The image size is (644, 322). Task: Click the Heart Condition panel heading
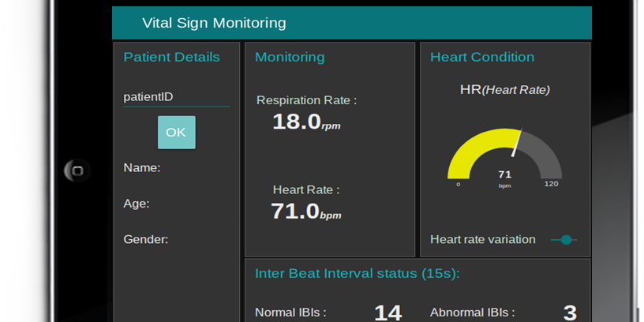(x=481, y=57)
